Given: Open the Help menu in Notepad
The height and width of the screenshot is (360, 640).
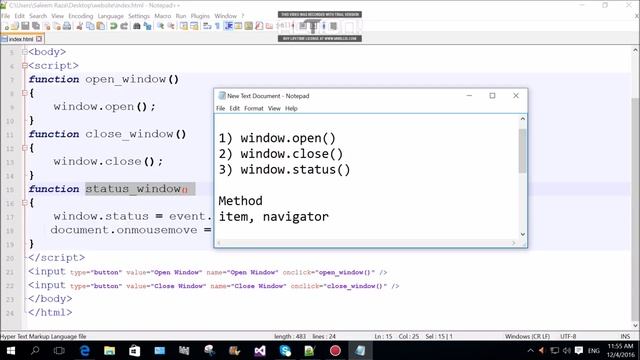Looking at the screenshot, I should point(291,108).
